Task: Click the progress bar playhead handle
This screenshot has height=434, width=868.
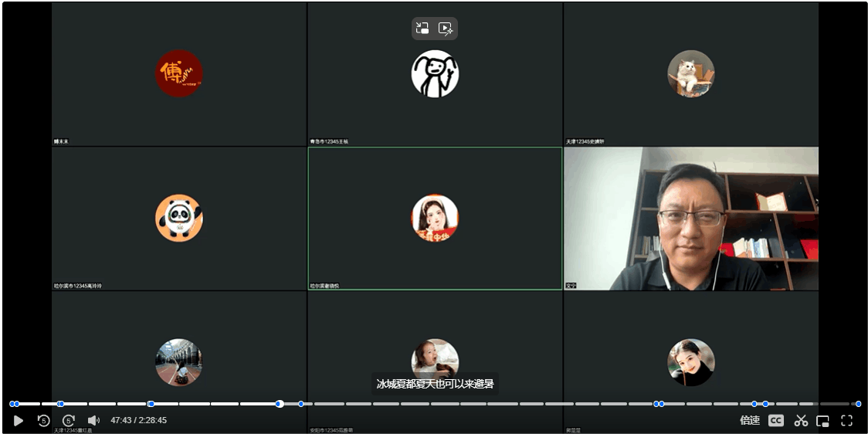Action: pyautogui.click(x=280, y=403)
